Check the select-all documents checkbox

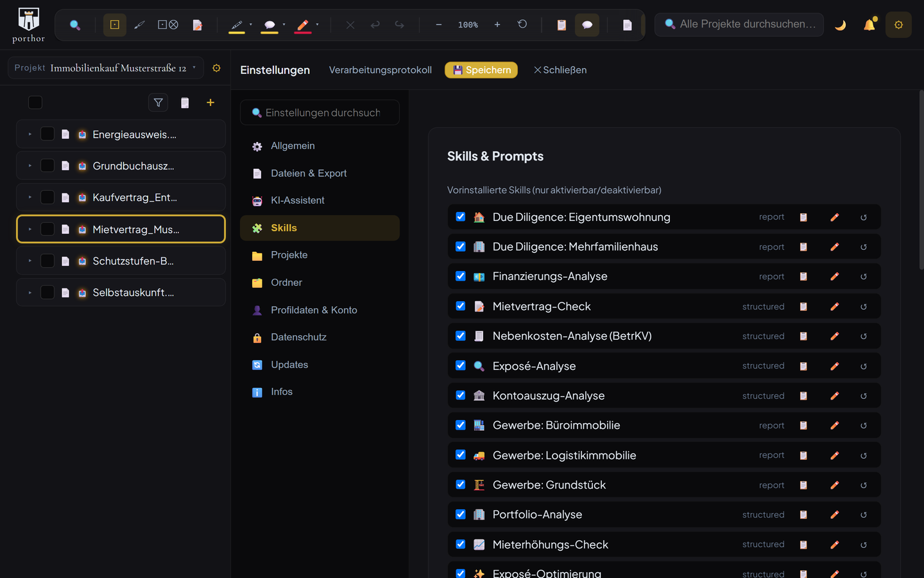click(x=35, y=103)
